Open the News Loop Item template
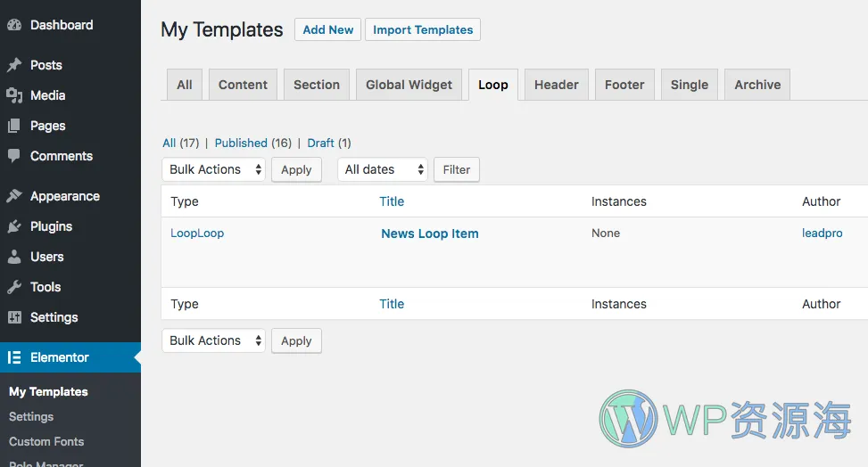The height and width of the screenshot is (467, 868). [429, 233]
